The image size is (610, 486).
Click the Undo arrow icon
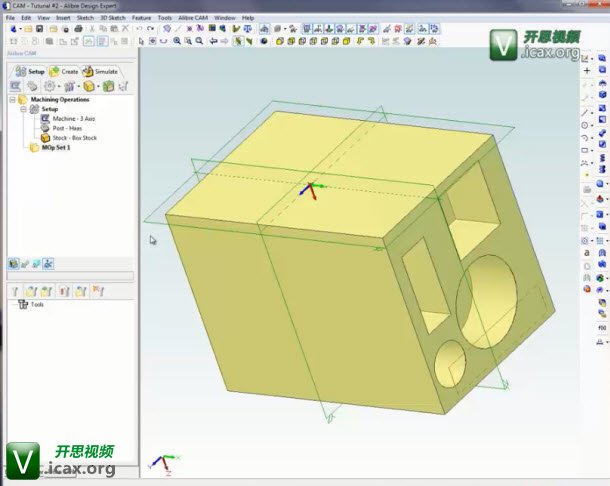click(x=139, y=29)
